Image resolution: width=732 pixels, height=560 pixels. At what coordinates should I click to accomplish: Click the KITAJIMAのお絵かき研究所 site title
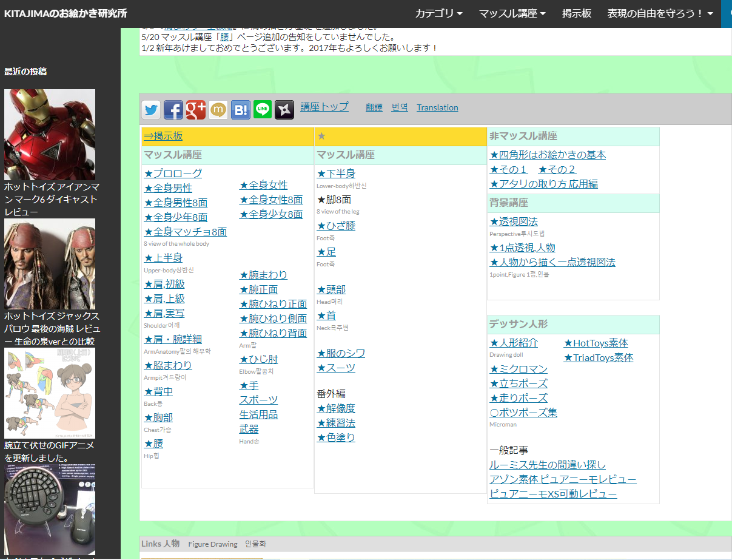(65, 13)
